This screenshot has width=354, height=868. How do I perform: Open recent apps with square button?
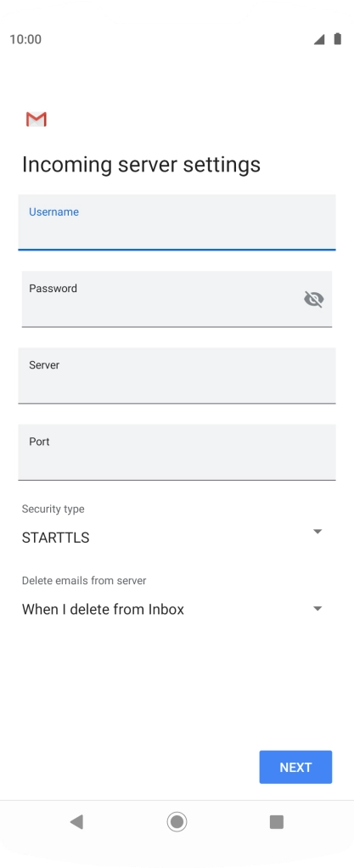(x=277, y=821)
